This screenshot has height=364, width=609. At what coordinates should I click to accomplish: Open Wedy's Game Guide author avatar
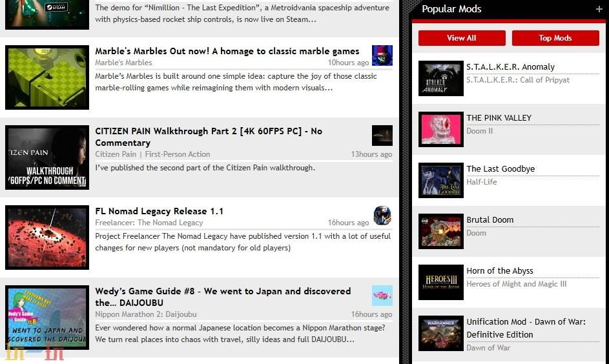382,296
